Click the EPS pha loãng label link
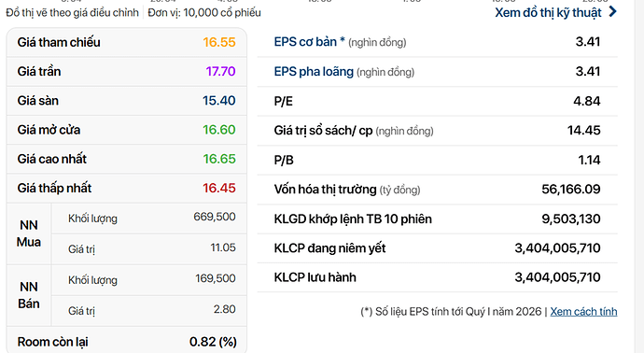Screen dimensions: 644x353 [x=314, y=72]
